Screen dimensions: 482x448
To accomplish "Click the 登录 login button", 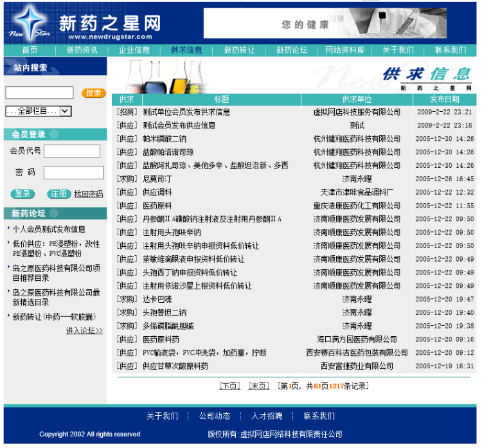I will 22,193.
